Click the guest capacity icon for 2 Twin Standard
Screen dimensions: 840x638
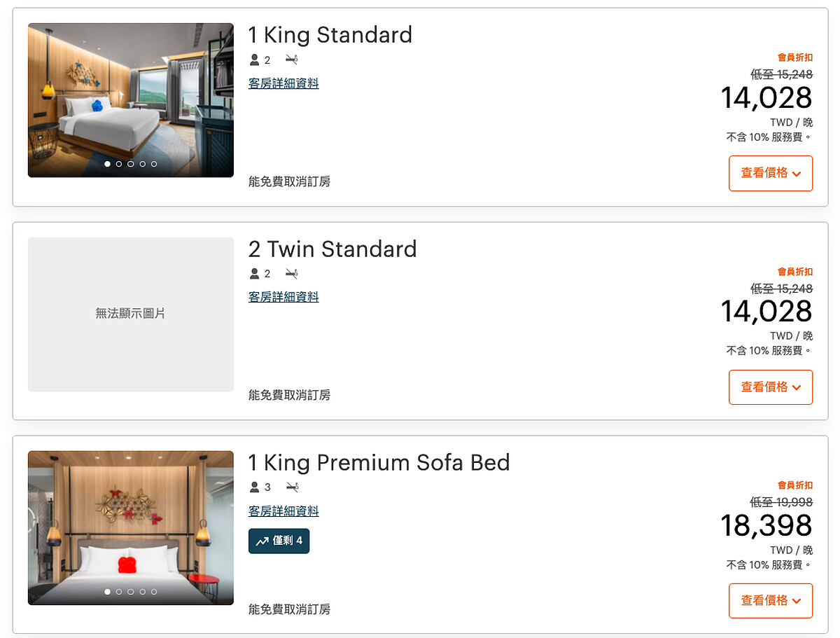pyautogui.click(x=255, y=273)
